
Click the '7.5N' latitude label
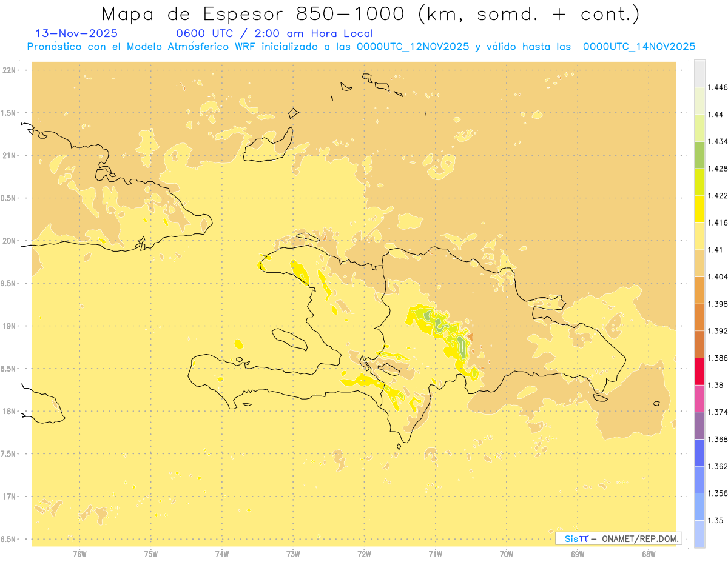[10, 454]
